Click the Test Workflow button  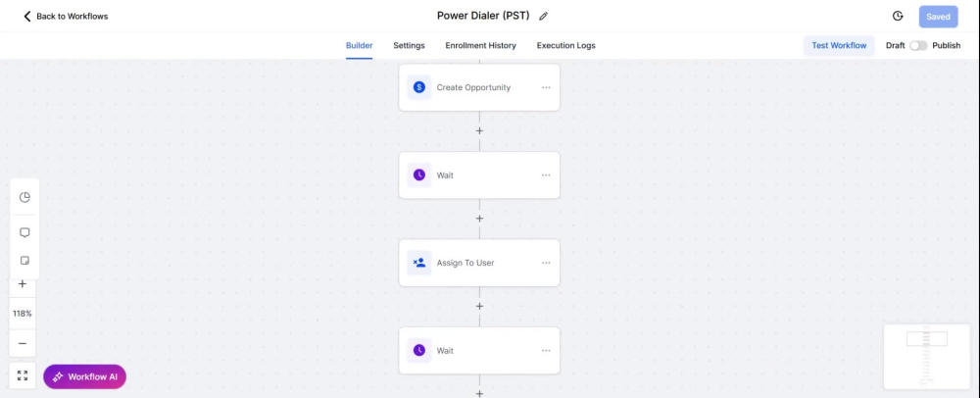pyautogui.click(x=839, y=46)
